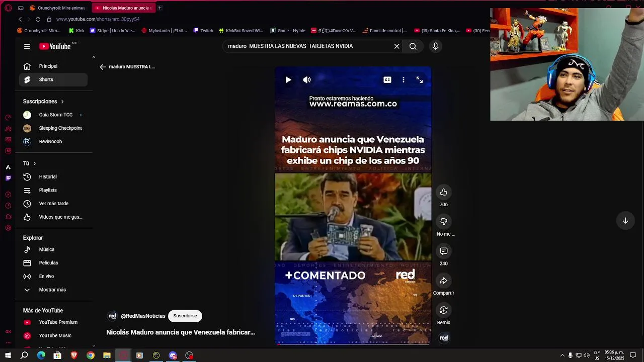Open the Twitch bookmark
The height and width of the screenshot is (362, 644).
tap(203, 31)
